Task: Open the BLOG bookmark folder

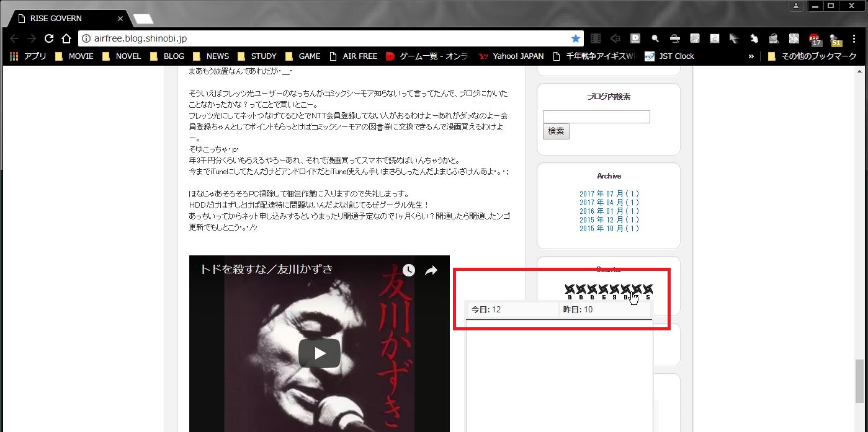Action: [168, 56]
